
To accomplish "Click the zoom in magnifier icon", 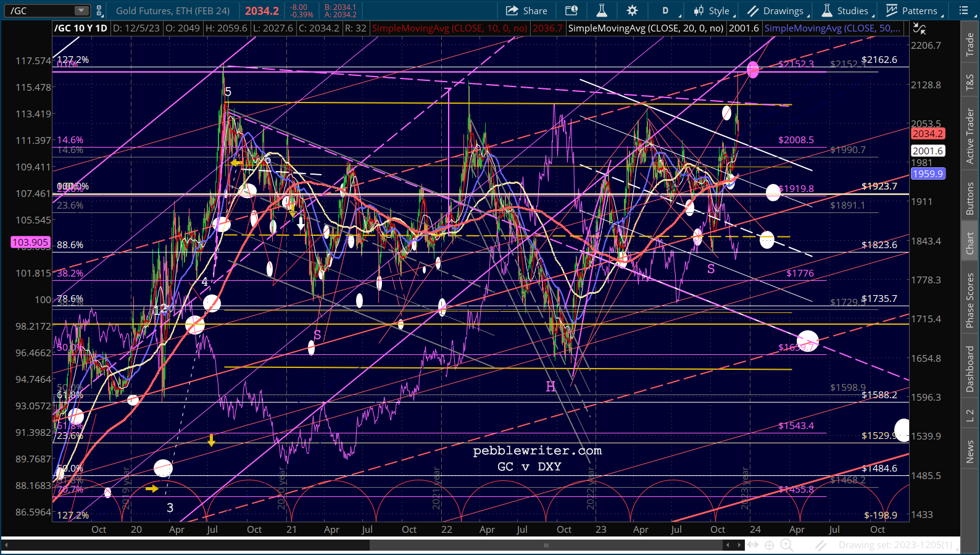I will coord(786,545).
